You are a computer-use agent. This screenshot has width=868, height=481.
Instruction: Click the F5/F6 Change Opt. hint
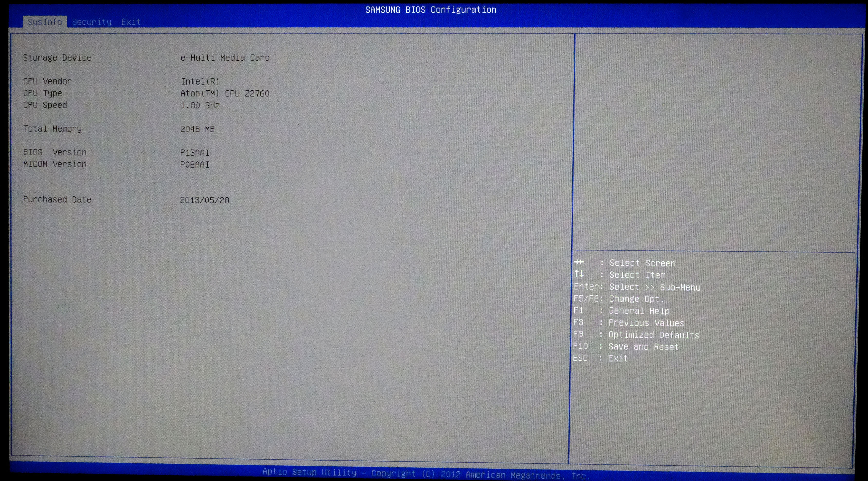point(619,299)
